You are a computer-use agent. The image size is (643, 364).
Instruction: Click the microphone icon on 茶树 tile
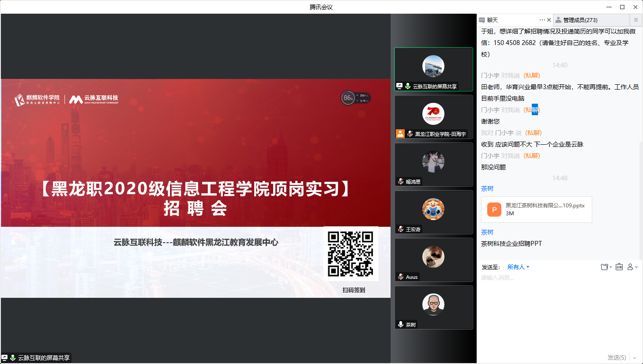coord(401,324)
